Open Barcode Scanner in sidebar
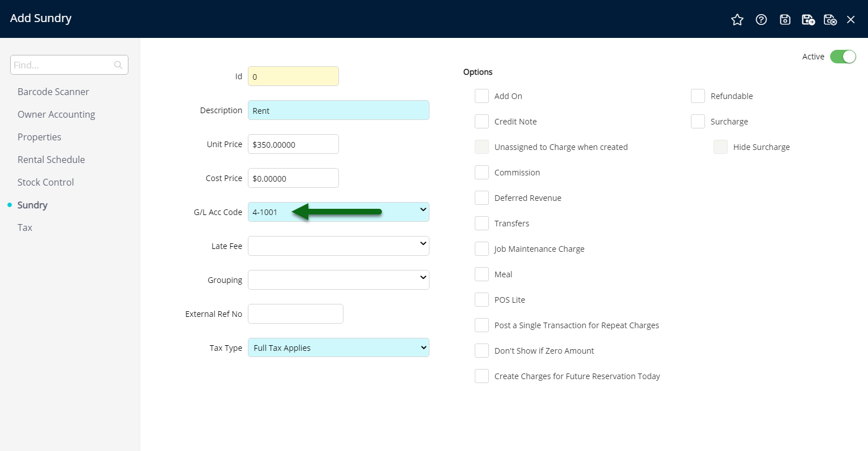This screenshot has height=451, width=868. click(53, 92)
